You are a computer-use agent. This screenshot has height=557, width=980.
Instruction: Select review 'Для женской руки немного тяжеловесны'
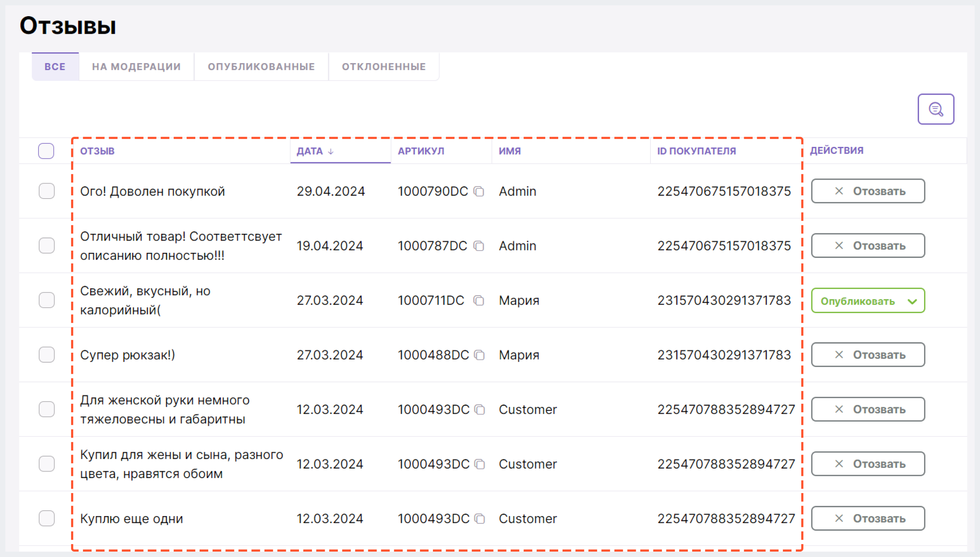pos(165,409)
